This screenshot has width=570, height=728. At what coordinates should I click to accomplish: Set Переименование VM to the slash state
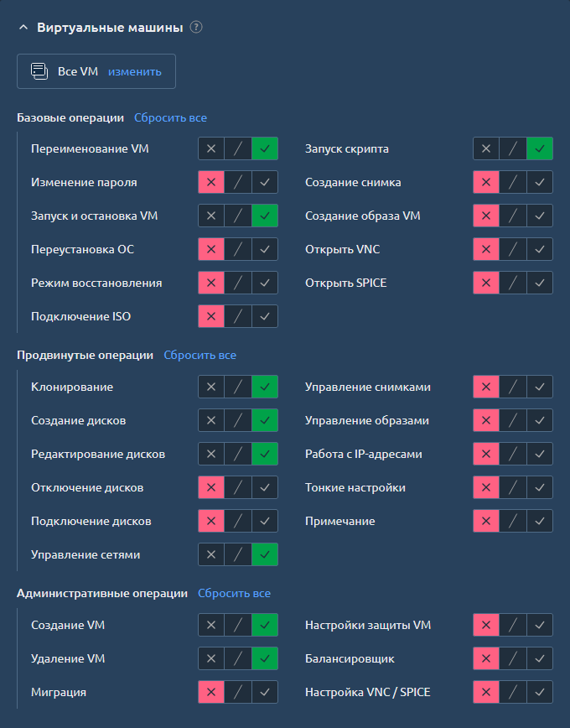point(238,148)
